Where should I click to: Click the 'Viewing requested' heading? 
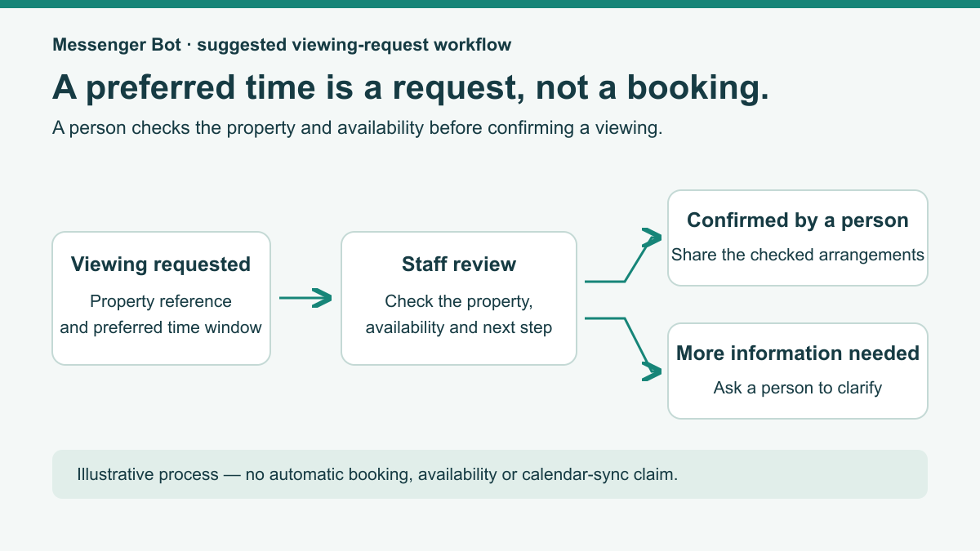[x=161, y=264]
